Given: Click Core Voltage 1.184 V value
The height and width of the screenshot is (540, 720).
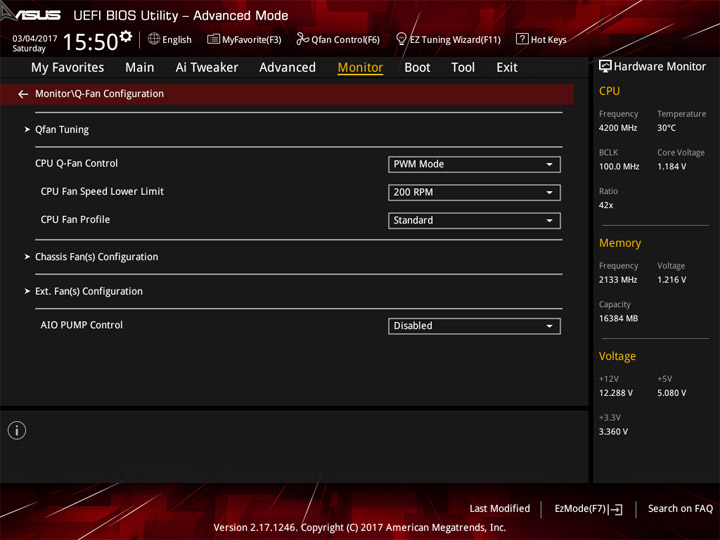Looking at the screenshot, I should click(671, 167).
